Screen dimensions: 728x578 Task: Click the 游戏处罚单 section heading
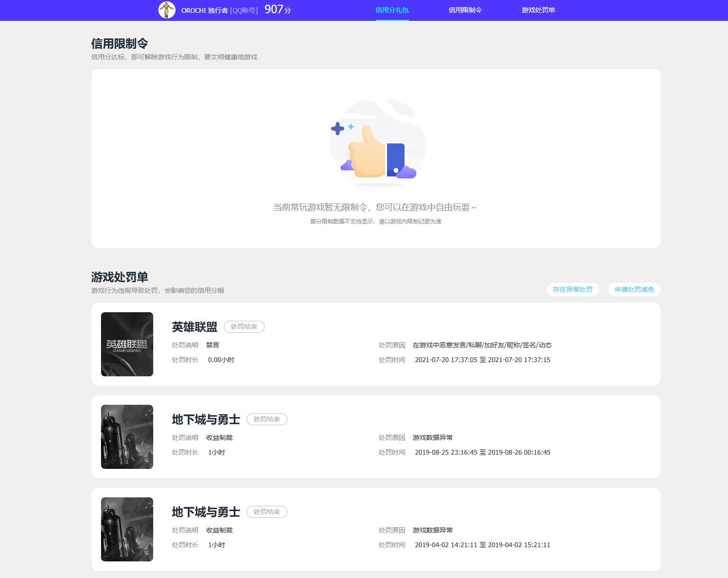pos(119,277)
